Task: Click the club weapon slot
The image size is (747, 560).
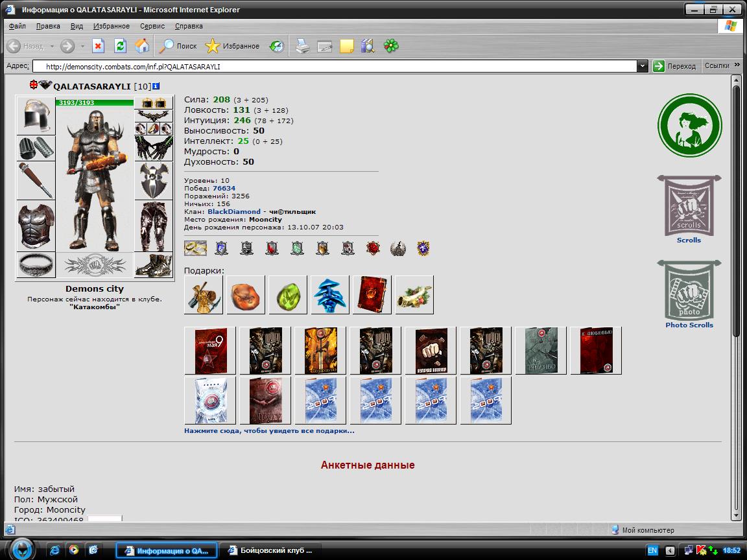Action: click(x=36, y=180)
